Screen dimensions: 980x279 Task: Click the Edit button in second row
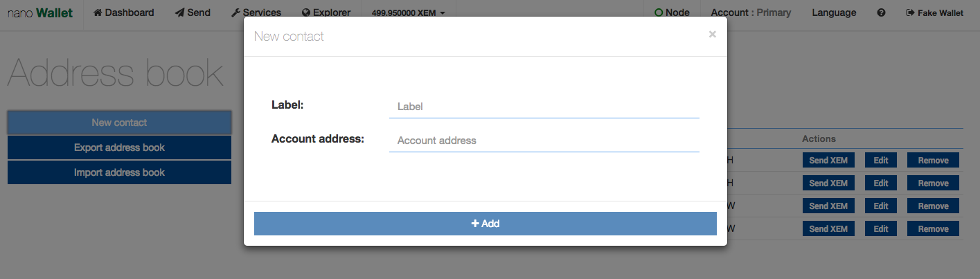click(x=881, y=183)
